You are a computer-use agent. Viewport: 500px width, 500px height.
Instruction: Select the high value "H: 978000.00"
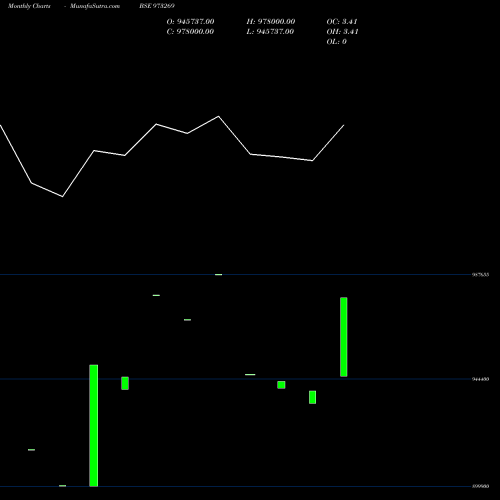pyautogui.click(x=271, y=22)
